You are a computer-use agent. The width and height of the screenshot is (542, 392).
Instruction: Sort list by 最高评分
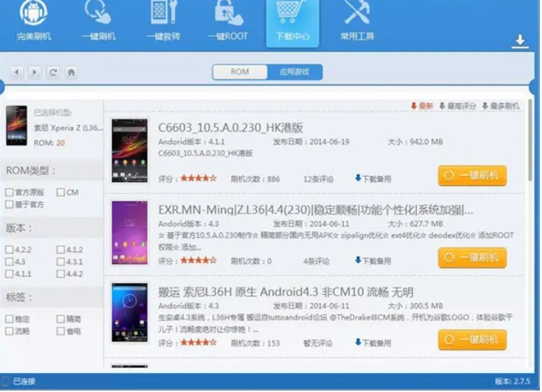458,105
